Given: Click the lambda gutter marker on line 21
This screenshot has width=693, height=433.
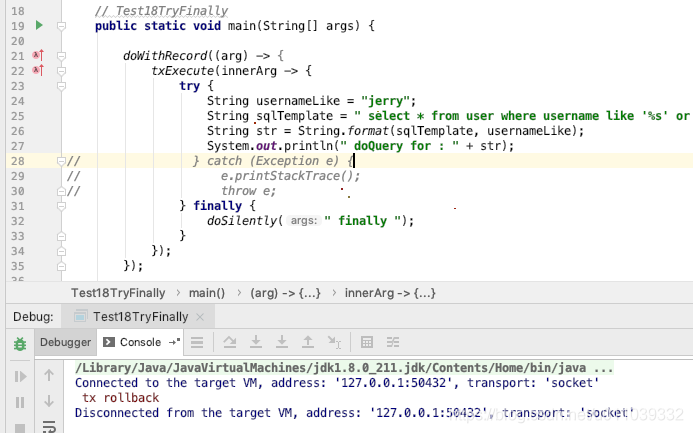Looking at the screenshot, I should tap(38, 56).
